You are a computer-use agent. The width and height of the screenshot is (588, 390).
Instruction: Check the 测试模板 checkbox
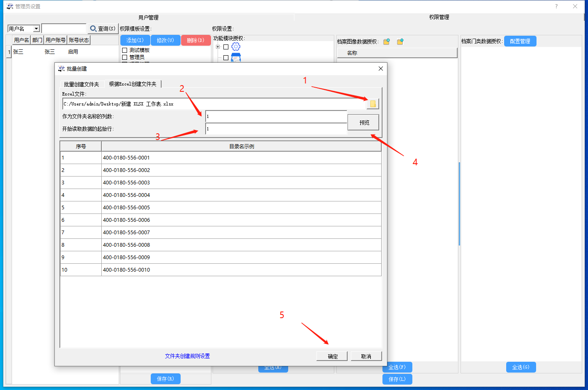pos(125,50)
